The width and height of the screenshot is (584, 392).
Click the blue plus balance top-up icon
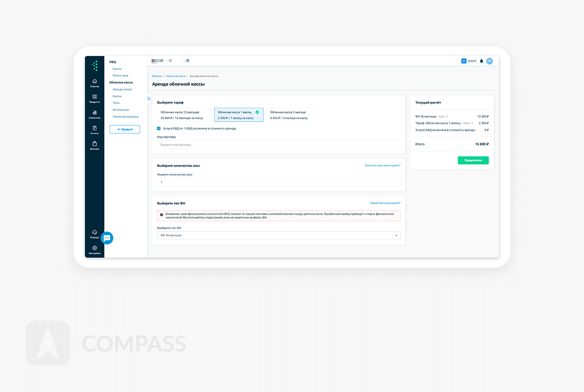[464, 61]
